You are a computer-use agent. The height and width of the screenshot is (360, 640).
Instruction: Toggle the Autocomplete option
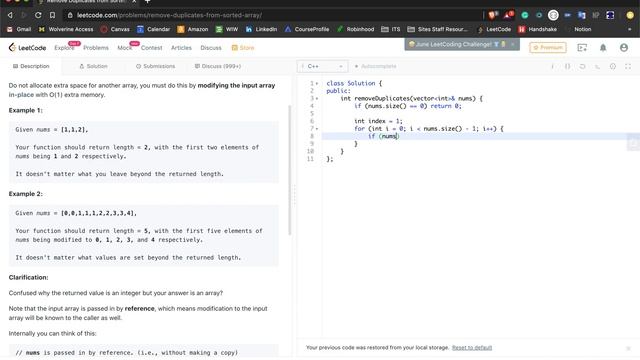click(375, 66)
